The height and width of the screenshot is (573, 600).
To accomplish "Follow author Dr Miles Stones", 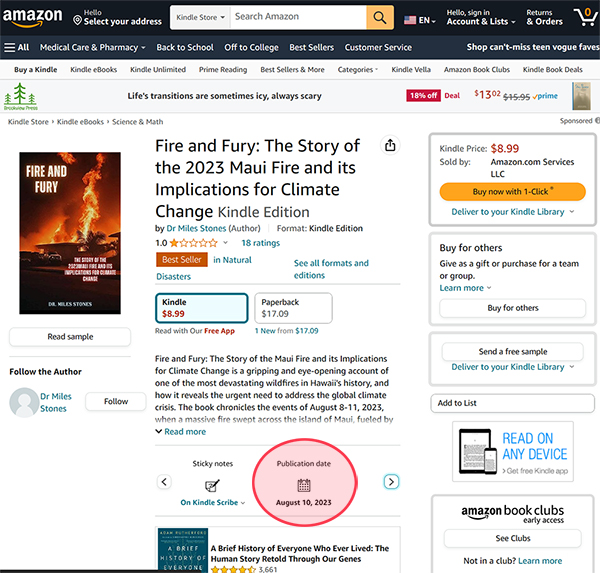I will (x=116, y=401).
